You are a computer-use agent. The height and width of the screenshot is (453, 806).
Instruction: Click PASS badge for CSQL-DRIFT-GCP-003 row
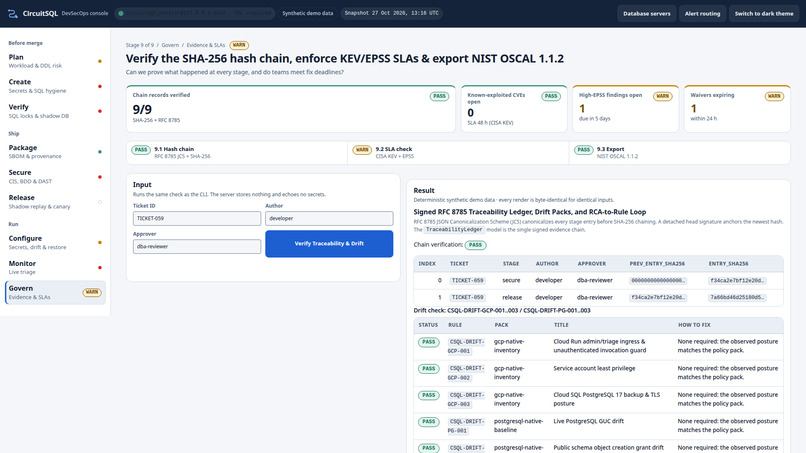429,395
